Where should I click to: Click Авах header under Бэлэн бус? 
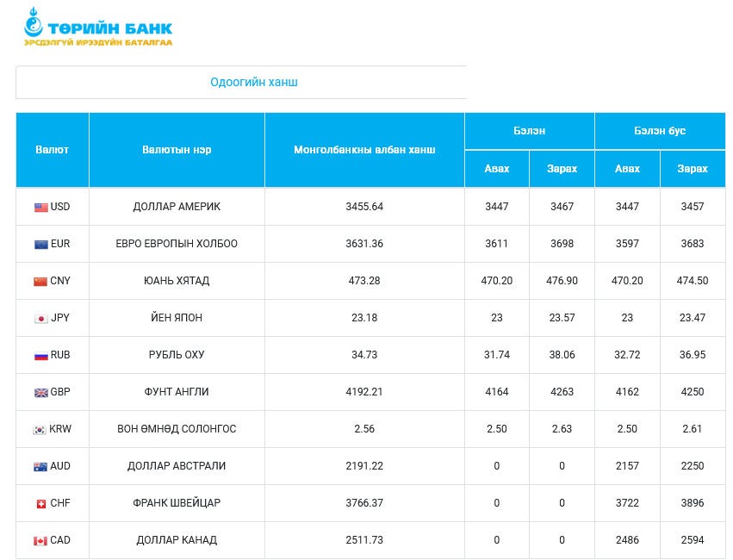pos(627,169)
